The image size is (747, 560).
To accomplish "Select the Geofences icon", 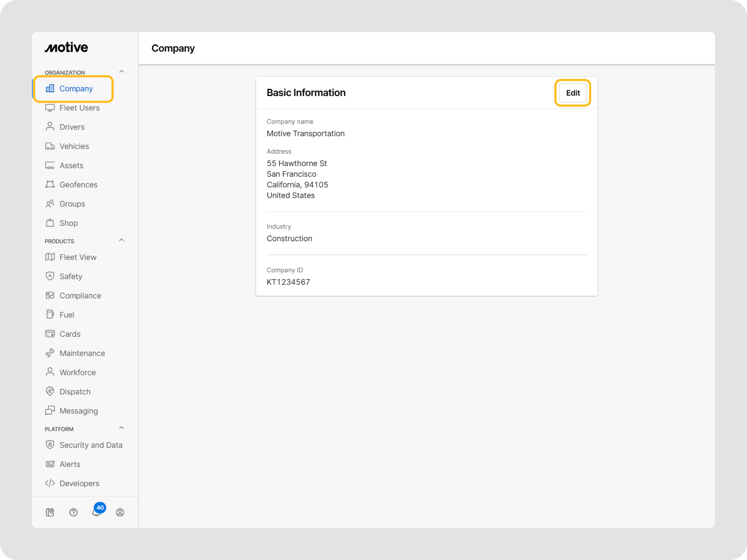I will [x=50, y=184].
